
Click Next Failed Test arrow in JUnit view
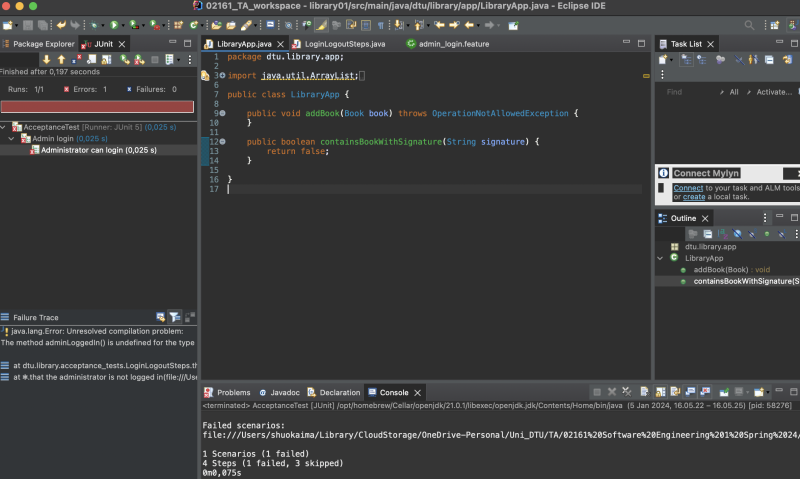pyautogui.click(x=46, y=60)
